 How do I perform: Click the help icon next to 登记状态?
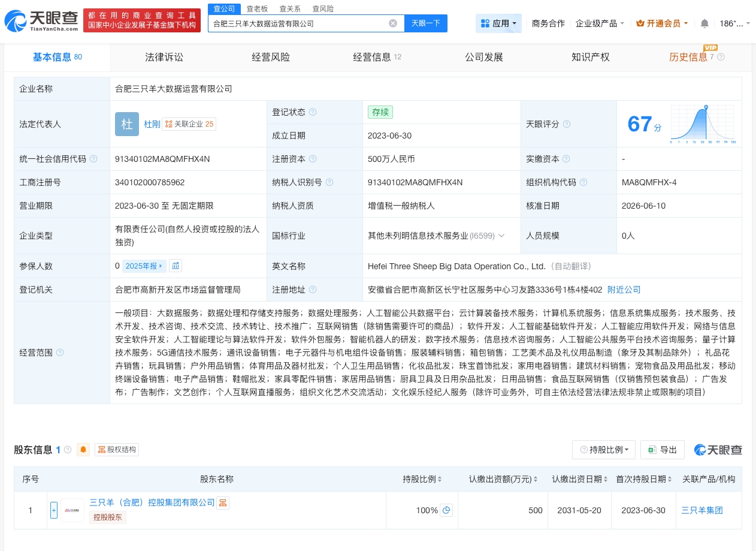pyautogui.click(x=313, y=112)
